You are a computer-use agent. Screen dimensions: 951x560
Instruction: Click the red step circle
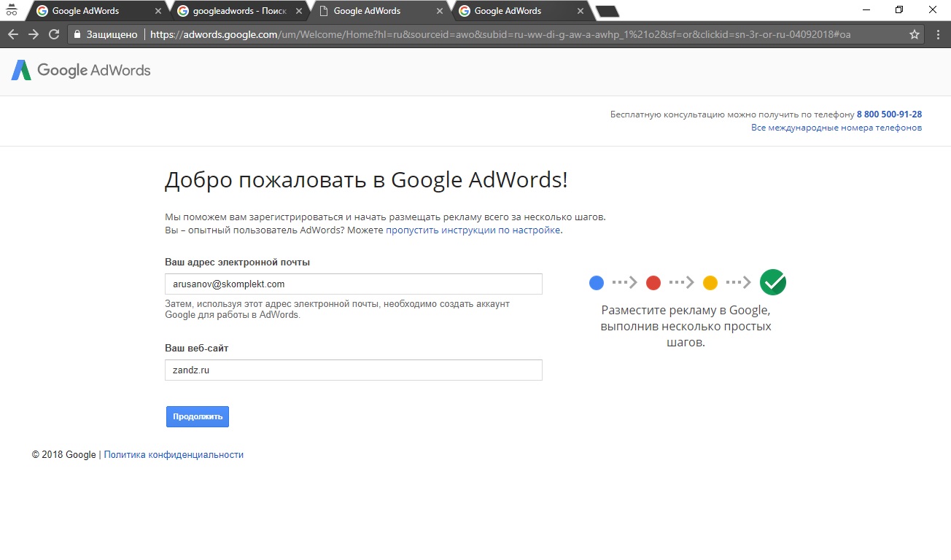(653, 282)
